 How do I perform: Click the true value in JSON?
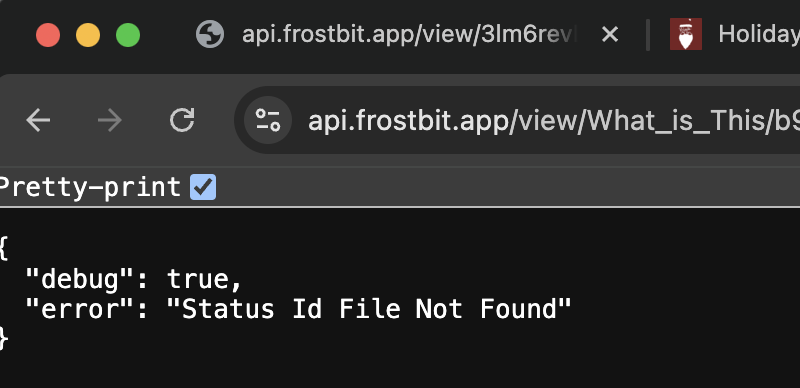point(198,279)
